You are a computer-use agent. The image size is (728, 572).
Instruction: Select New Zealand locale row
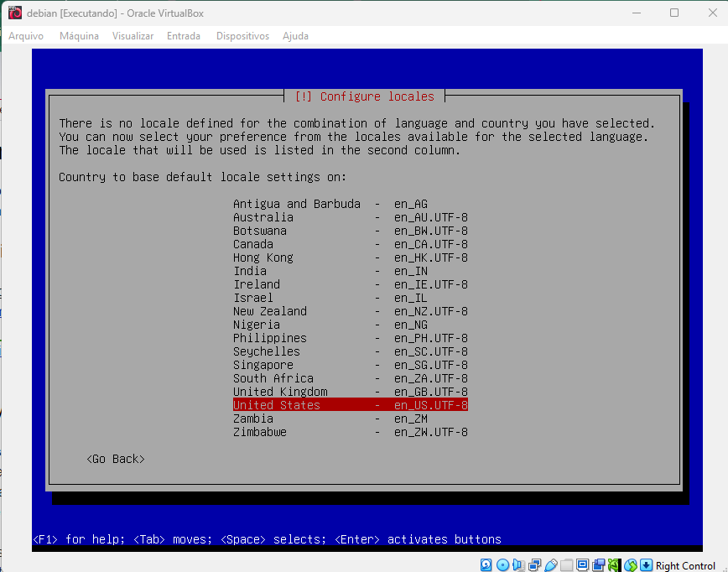click(x=350, y=311)
